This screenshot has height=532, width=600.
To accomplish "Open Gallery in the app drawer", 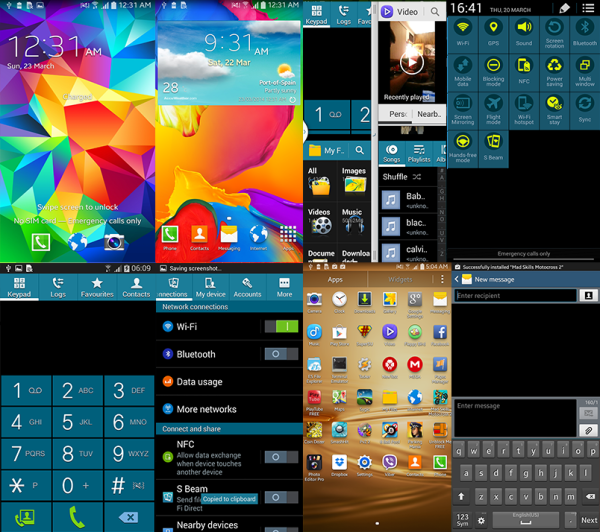I will [x=390, y=299].
